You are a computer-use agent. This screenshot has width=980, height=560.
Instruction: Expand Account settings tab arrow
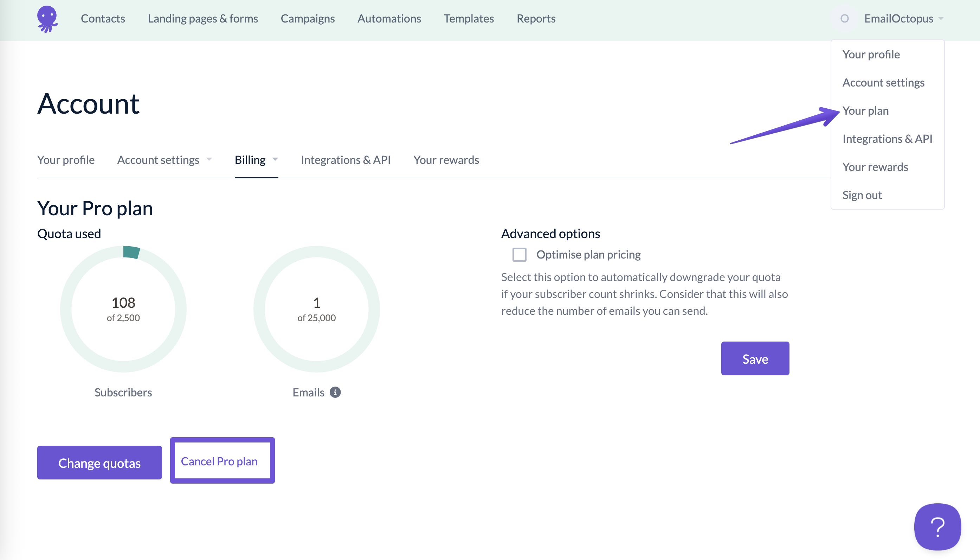209,159
